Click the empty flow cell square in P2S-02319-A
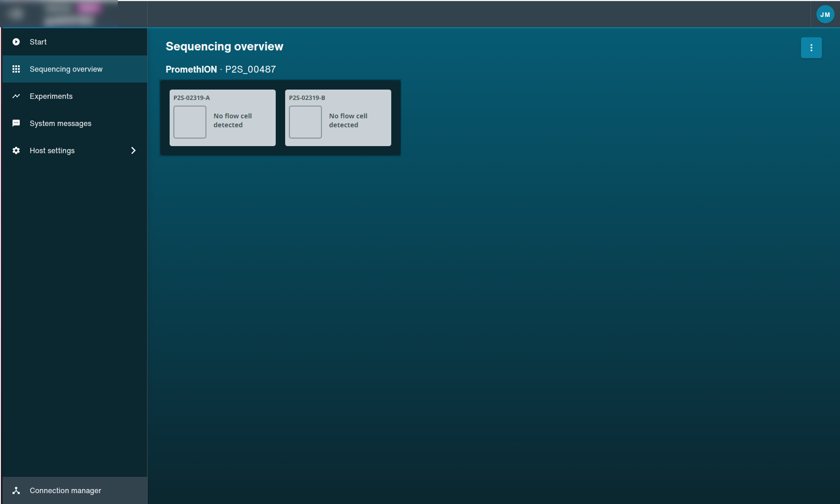 190,122
